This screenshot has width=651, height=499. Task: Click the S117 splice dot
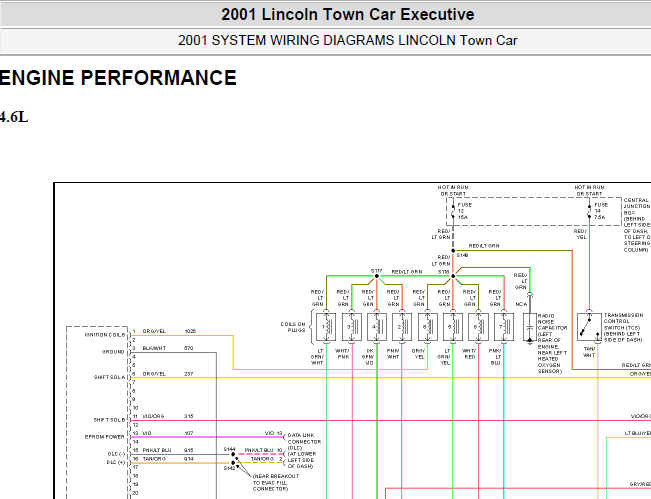(x=377, y=276)
